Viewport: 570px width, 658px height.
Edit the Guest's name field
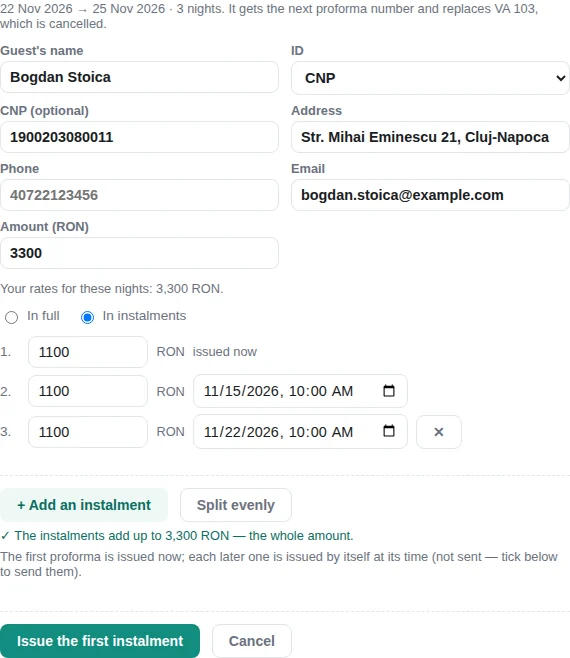coord(139,77)
